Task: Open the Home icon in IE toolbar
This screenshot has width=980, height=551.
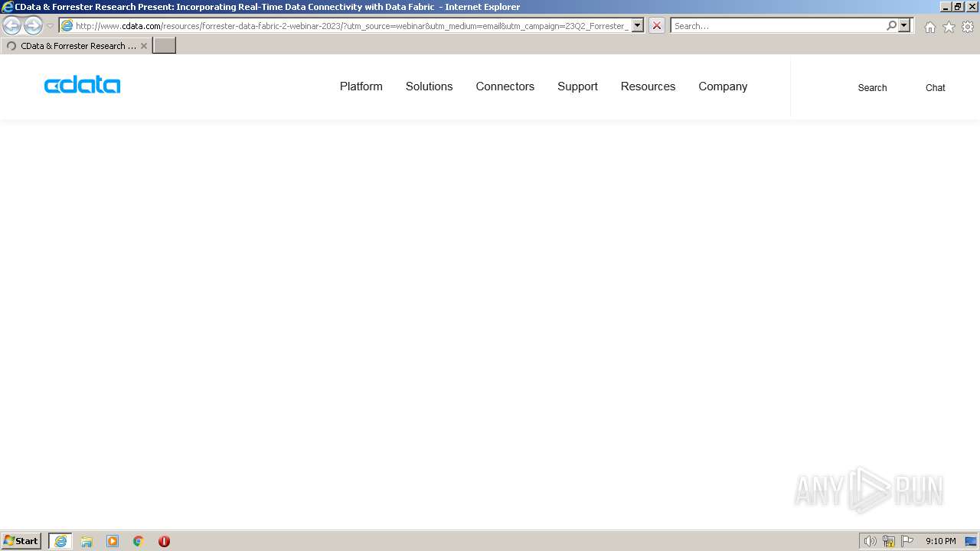Action: (929, 27)
